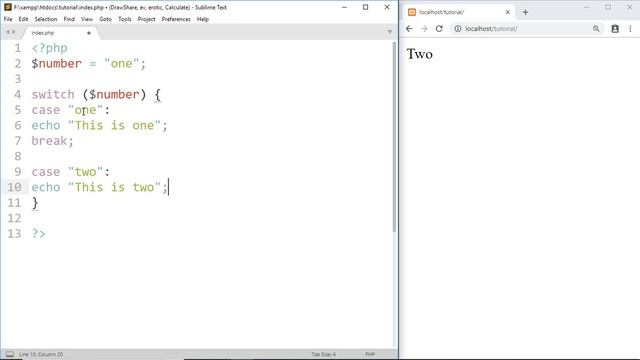Close index.php tab via unsaved dot
The width and height of the screenshot is (640, 360).
(x=89, y=33)
